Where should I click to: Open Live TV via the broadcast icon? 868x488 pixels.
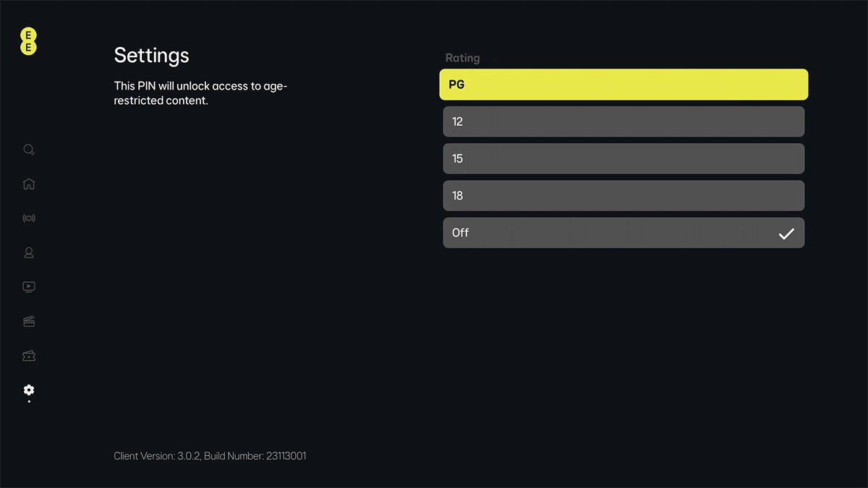[28, 218]
